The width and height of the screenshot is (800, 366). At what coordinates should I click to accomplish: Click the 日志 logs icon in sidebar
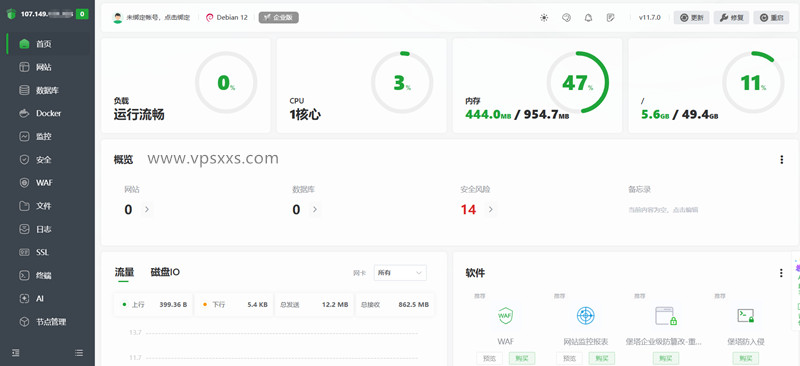[24, 229]
